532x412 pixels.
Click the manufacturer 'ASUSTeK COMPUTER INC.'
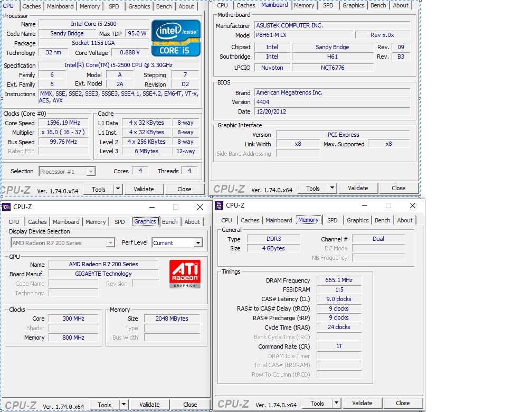click(332, 25)
